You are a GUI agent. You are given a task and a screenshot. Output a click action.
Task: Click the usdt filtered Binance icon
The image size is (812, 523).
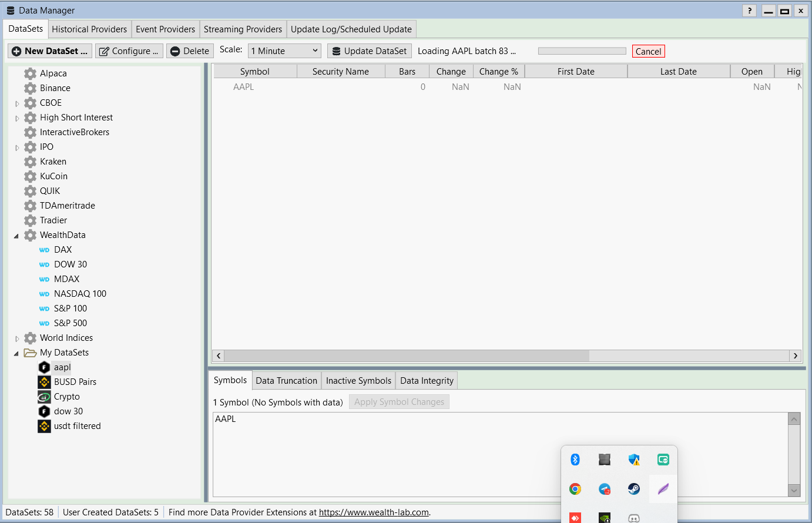coord(44,426)
